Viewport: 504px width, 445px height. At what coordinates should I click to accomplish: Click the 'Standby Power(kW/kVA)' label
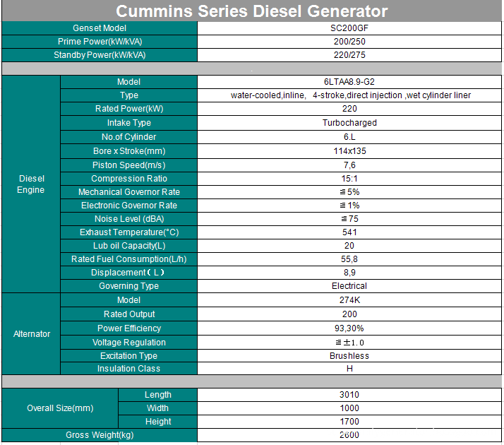(x=100, y=55)
